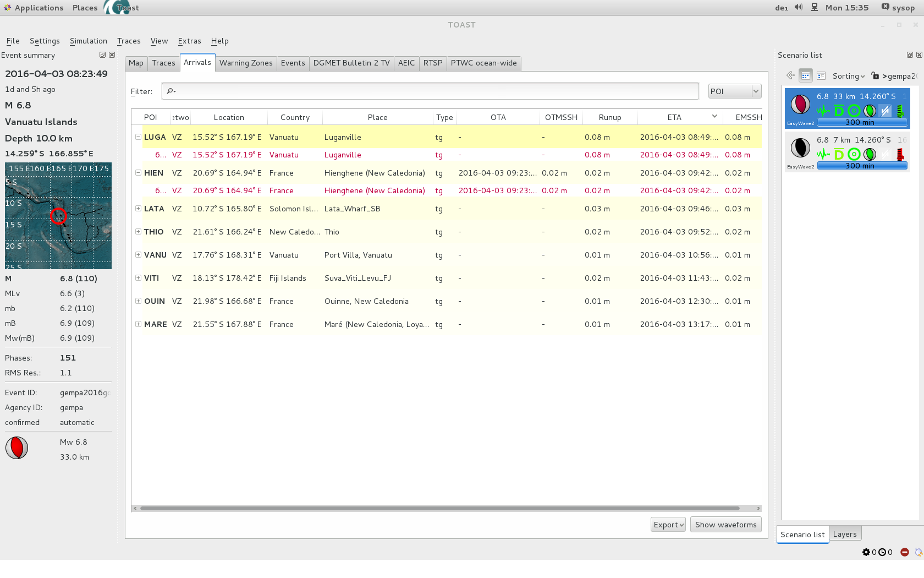Sort by the ETA column header
This screenshot has height=578, width=924.
679,117
